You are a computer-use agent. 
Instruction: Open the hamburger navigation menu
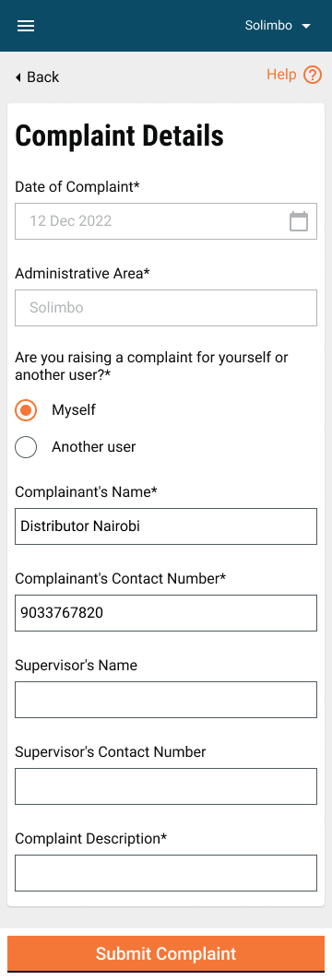(26, 26)
